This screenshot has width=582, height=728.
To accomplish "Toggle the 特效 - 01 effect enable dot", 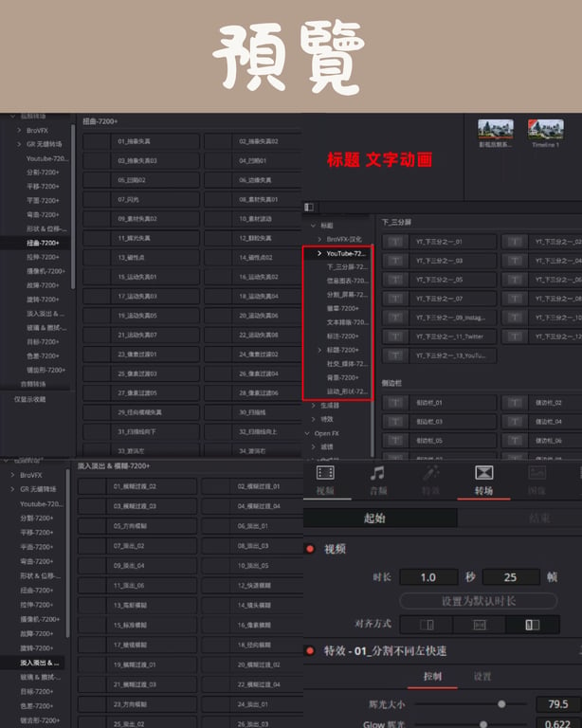I will 310,650.
